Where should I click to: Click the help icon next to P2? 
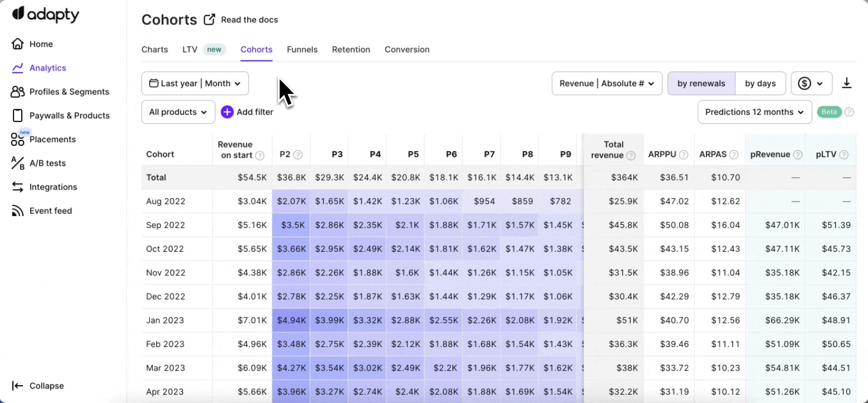[298, 154]
